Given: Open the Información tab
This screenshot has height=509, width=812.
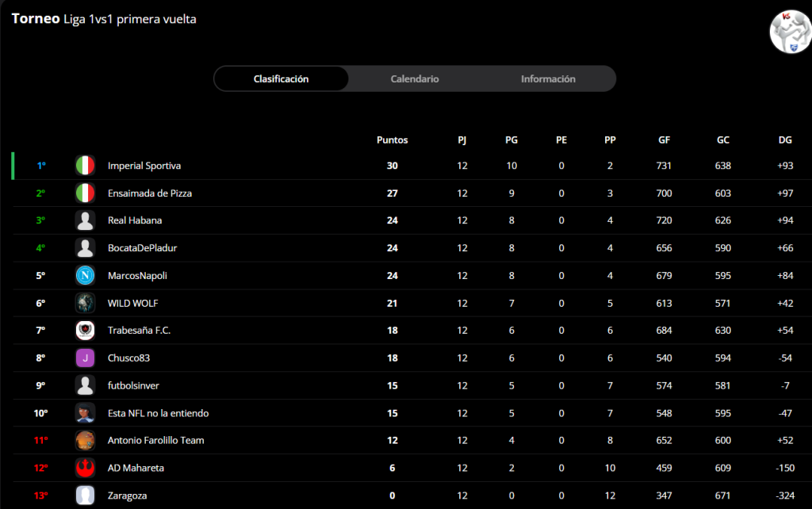Looking at the screenshot, I should [x=548, y=78].
